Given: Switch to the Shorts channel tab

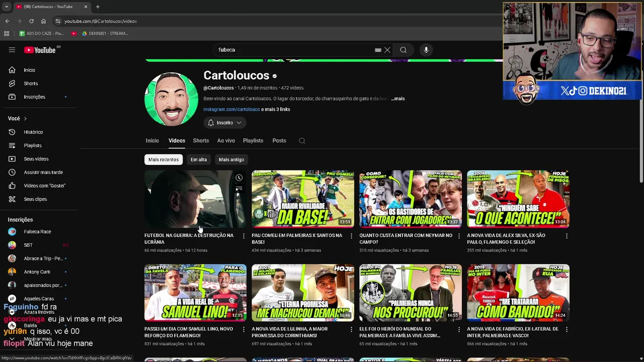Looking at the screenshot, I should pos(201,141).
